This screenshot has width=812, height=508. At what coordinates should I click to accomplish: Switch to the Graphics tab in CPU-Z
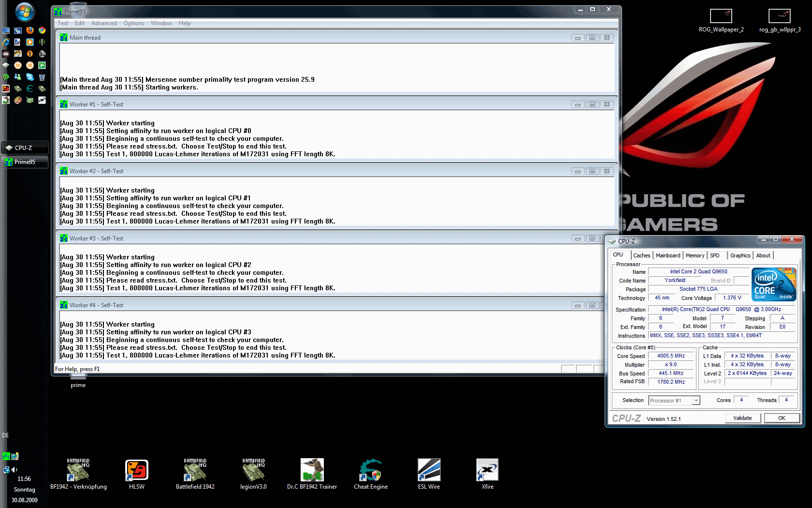(740, 255)
